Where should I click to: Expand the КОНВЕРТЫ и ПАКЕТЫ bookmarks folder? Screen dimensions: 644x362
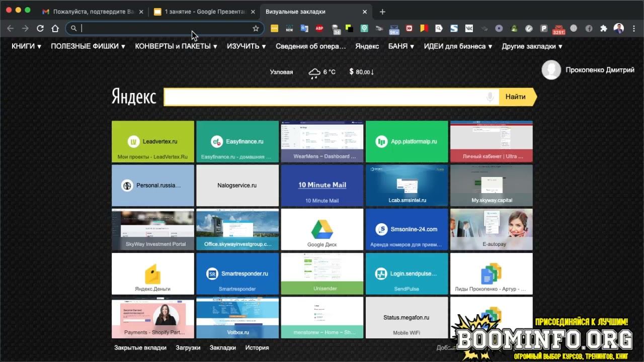pos(176,46)
